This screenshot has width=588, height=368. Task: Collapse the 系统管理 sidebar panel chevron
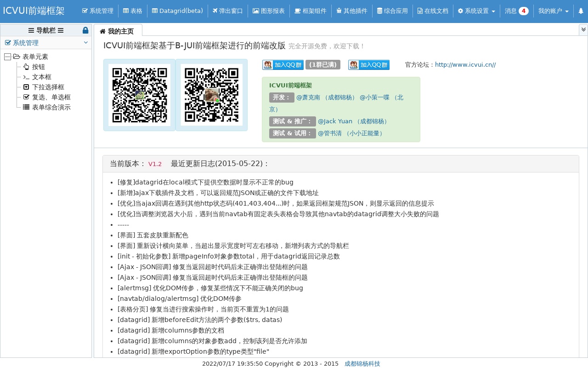86,42
